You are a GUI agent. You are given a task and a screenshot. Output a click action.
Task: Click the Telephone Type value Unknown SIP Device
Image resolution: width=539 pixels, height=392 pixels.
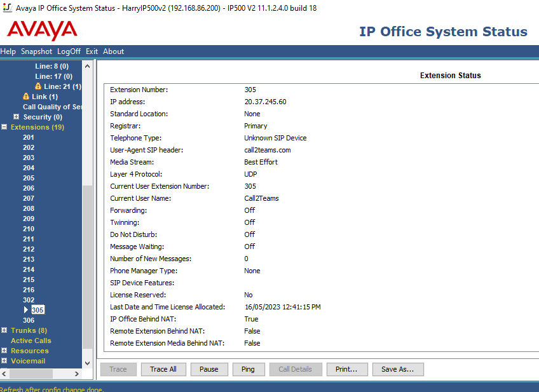(275, 138)
